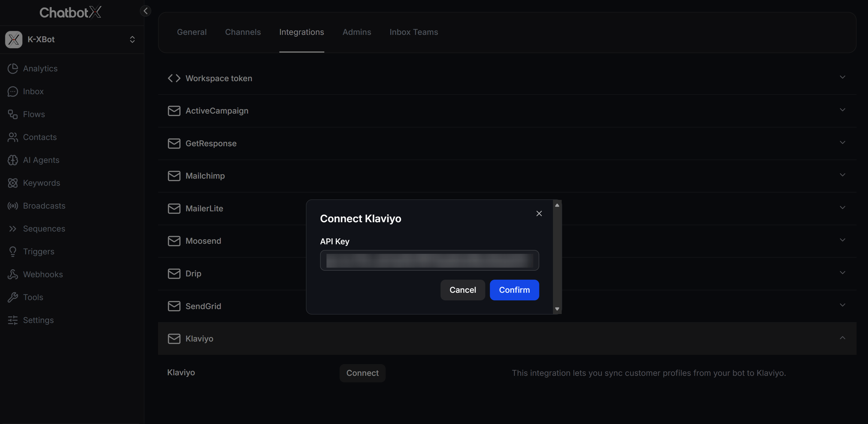Click the dialog scrollbar down arrow
Viewport: 868px width, 424px height.
click(557, 309)
